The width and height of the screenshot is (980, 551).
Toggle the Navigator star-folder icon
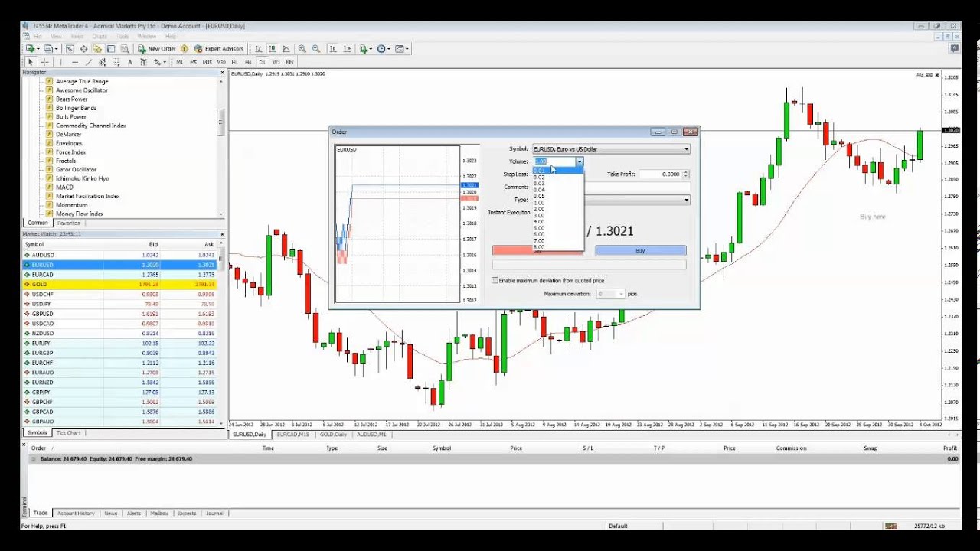[x=97, y=49]
